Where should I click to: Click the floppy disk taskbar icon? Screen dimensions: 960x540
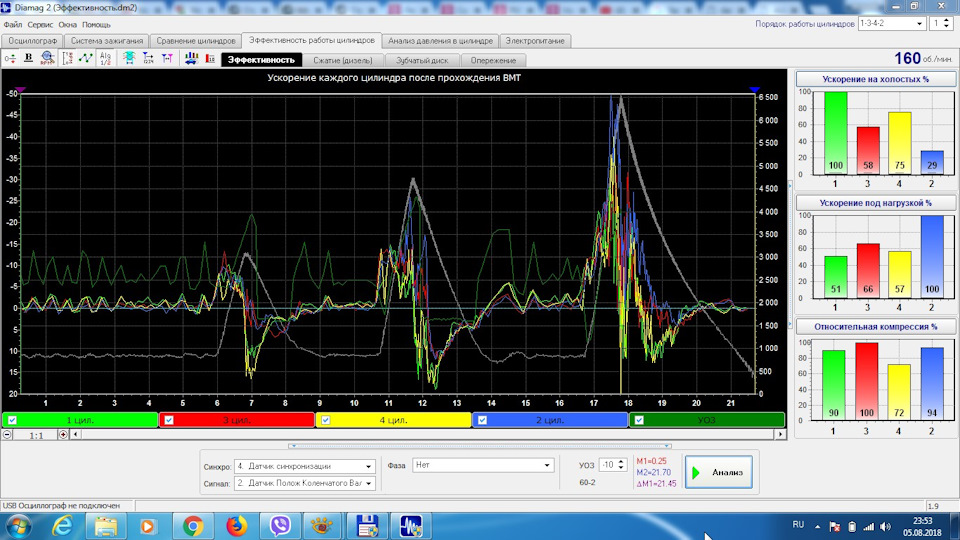tap(367, 526)
